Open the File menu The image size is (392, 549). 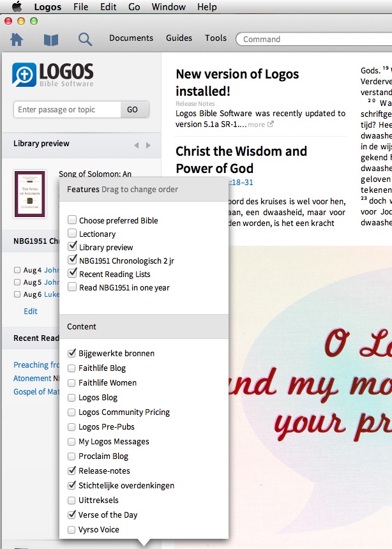81,7
